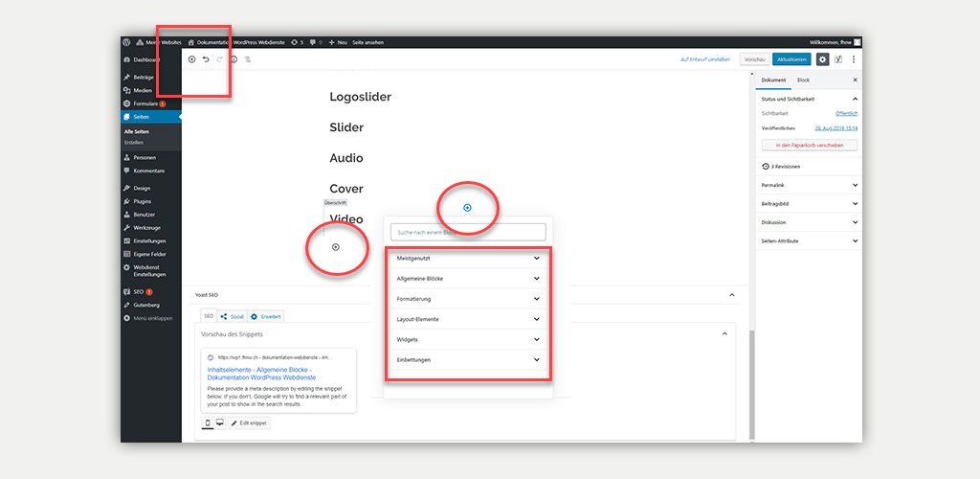Expand the Layout-Elemente block category

point(468,319)
